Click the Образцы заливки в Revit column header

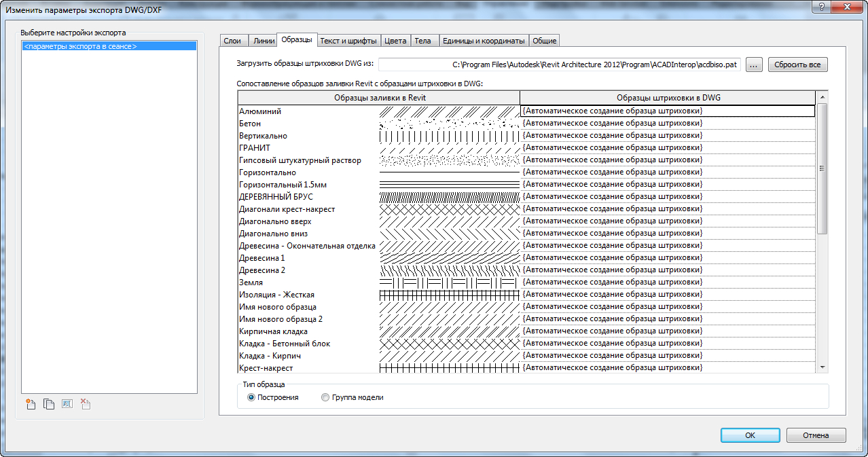click(379, 98)
